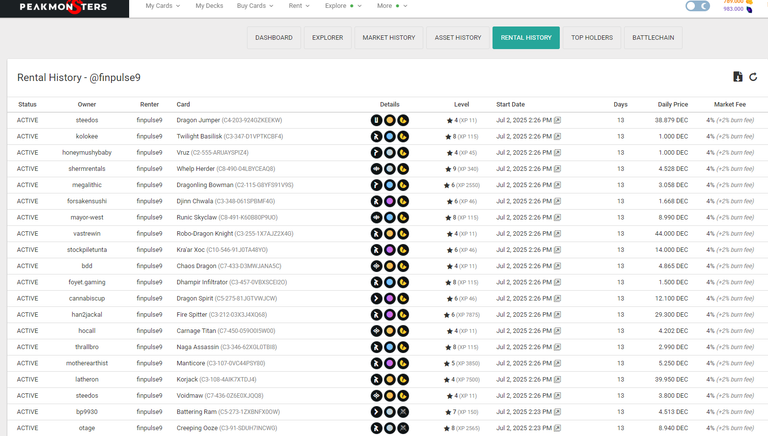
Task: Click star level icon in Voidmaw row
Action: pos(450,396)
